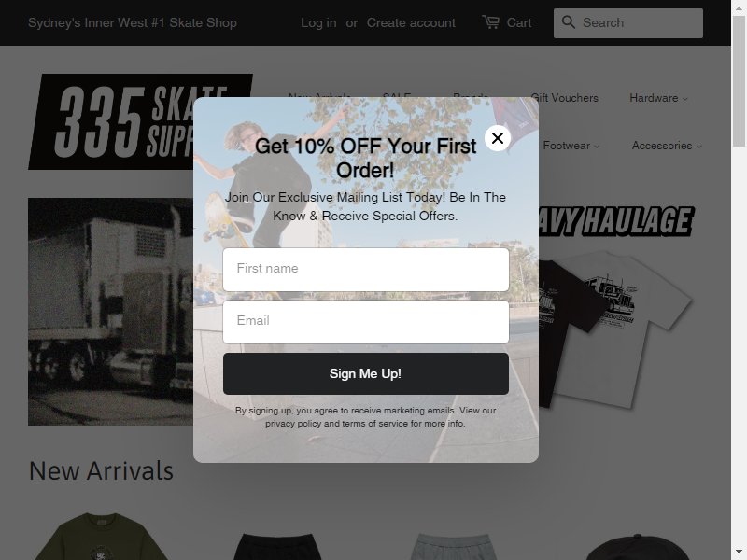
Task: Open the black cap product thumbnail
Action: coord(639,547)
